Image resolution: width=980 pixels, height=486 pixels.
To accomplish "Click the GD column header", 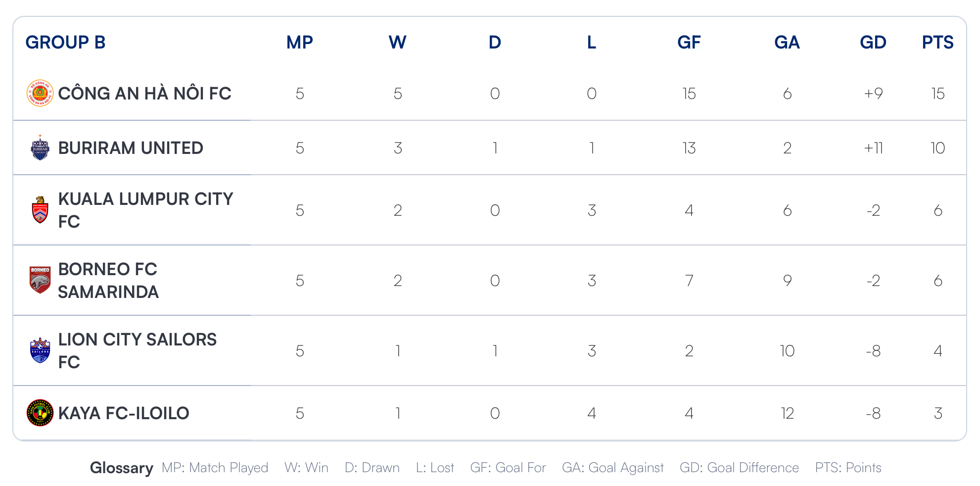I will click(873, 43).
